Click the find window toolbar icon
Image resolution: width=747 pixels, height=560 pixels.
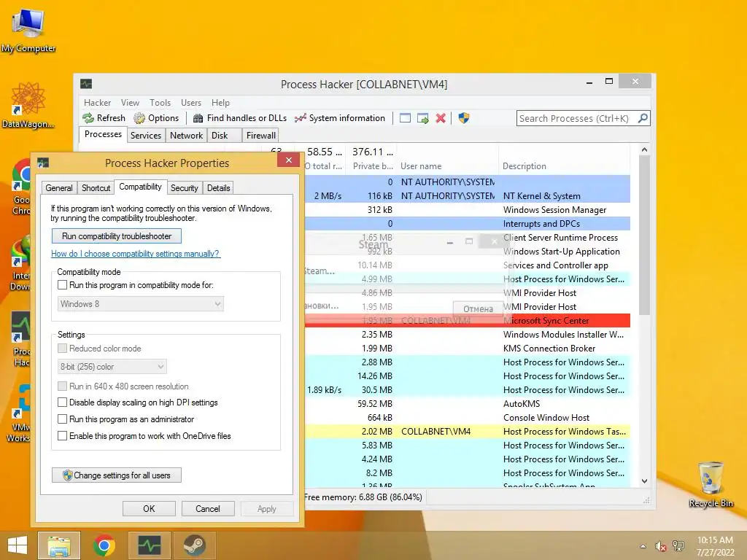pos(405,118)
